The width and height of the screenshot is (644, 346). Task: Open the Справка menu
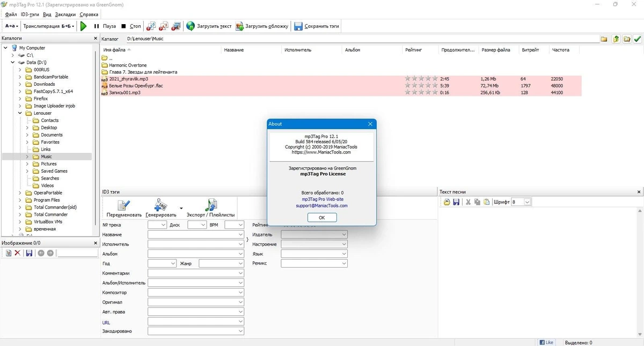tap(89, 14)
